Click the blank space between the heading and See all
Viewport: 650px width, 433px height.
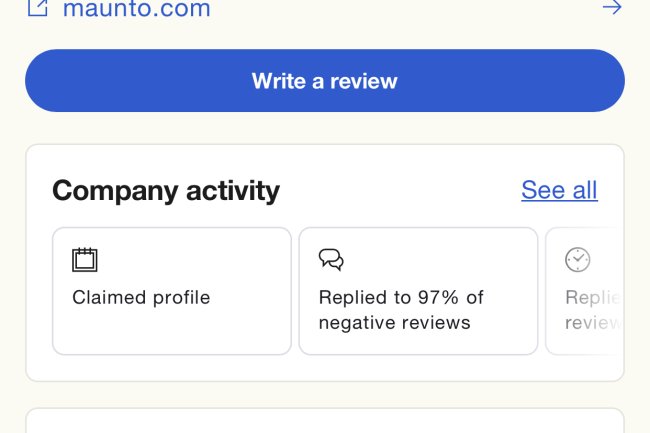[x=400, y=191]
